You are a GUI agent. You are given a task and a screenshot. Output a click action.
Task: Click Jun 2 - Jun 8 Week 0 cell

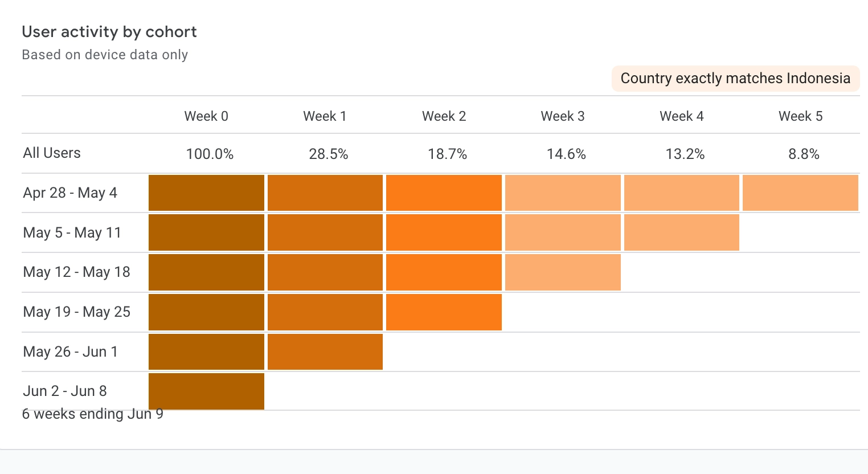206,391
